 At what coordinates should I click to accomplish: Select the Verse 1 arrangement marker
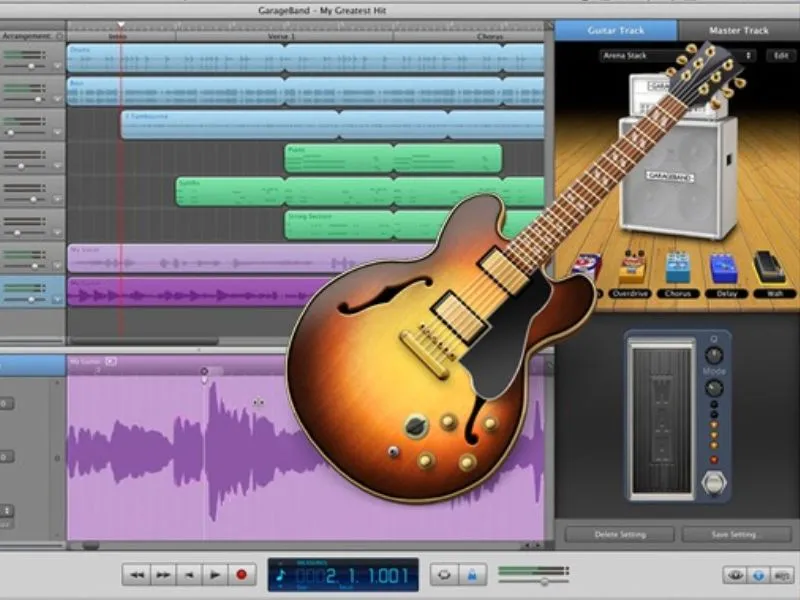(x=284, y=37)
